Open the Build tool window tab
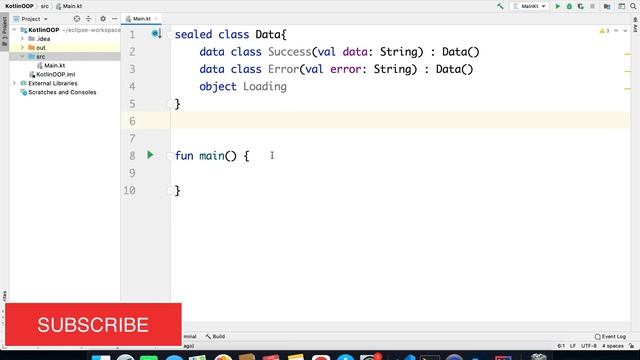This screenshot has width=640, height=360. tap(215, 336)
